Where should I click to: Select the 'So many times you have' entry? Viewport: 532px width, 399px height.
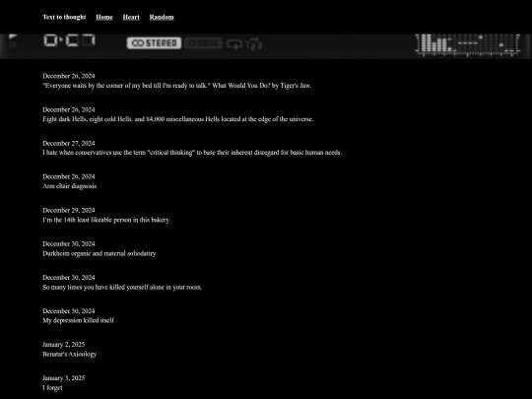coord(122,287)
